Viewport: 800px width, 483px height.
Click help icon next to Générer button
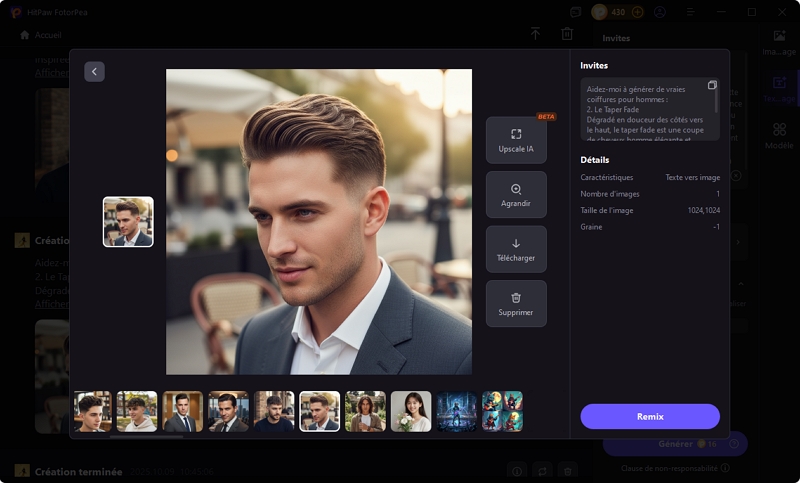coord(734,444)
